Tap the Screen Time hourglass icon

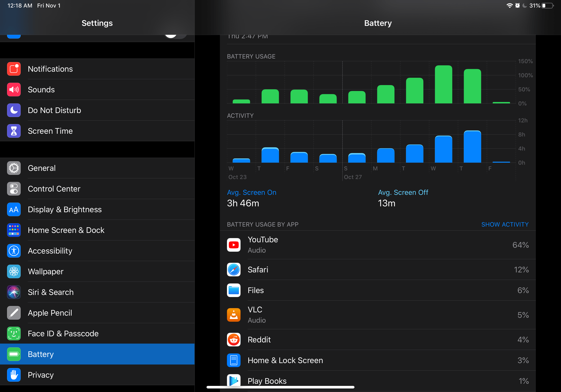pyautogui.click(x=14, y=131)
